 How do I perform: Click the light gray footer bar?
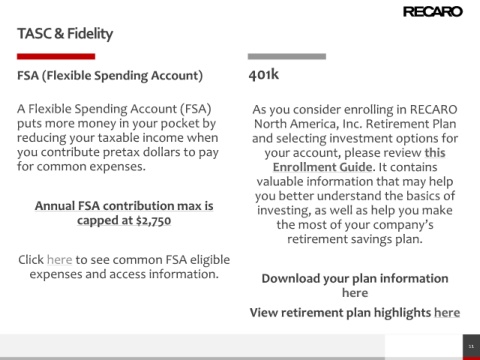192,346
